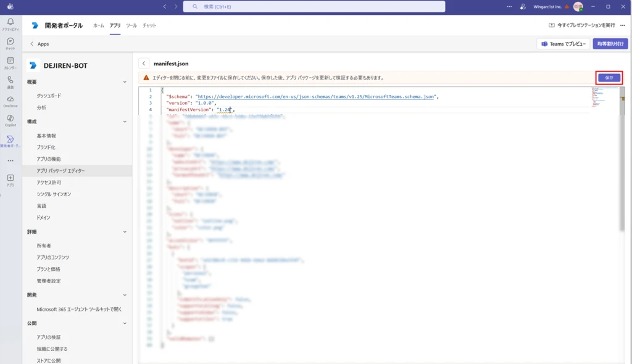Click the back arrow next to manifest.json

tap(144, 64)
